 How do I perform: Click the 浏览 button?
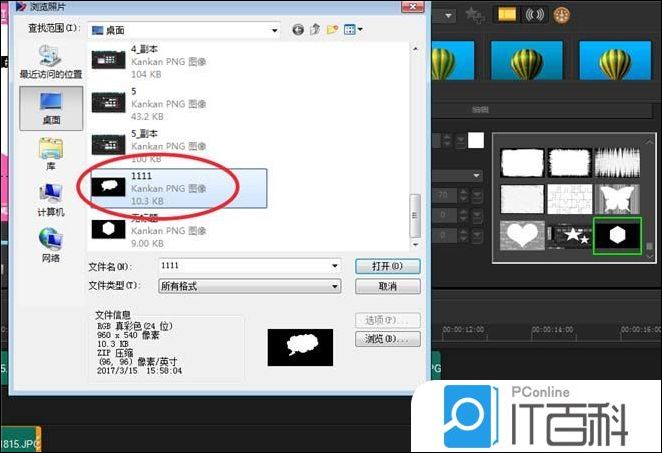tap(388, 339)
